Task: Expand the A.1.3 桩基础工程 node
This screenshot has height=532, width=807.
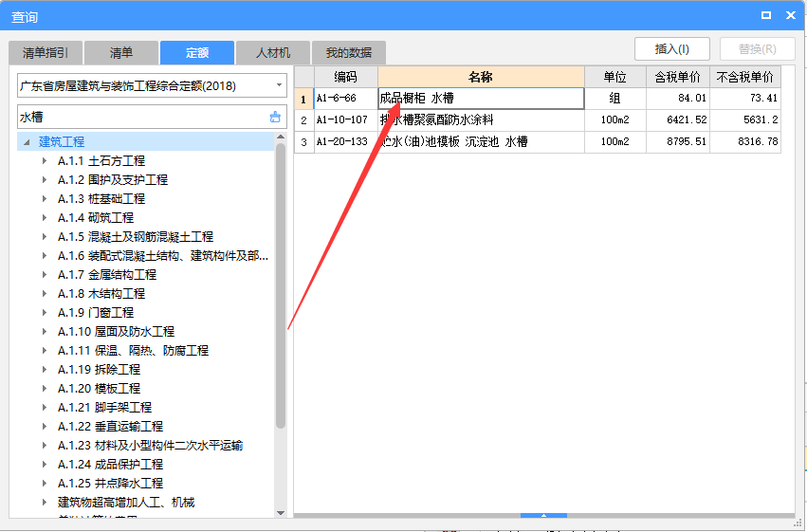Action: pyautogui.click(x=45, y=198)
